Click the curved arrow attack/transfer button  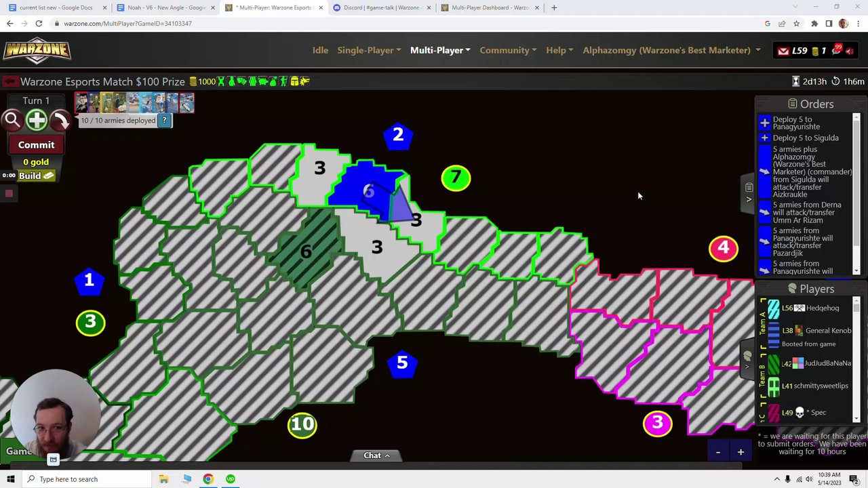tap(60, 121)
